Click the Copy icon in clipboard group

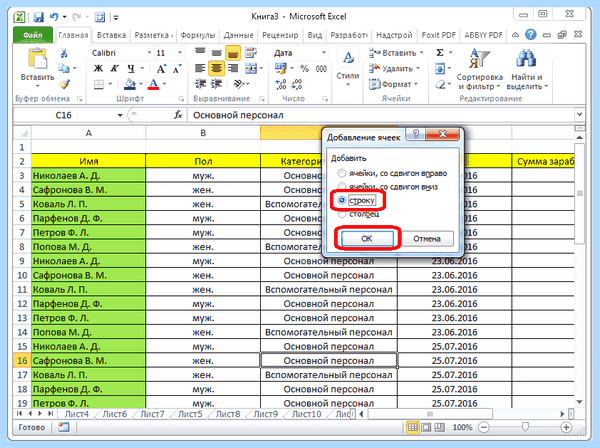64,68
